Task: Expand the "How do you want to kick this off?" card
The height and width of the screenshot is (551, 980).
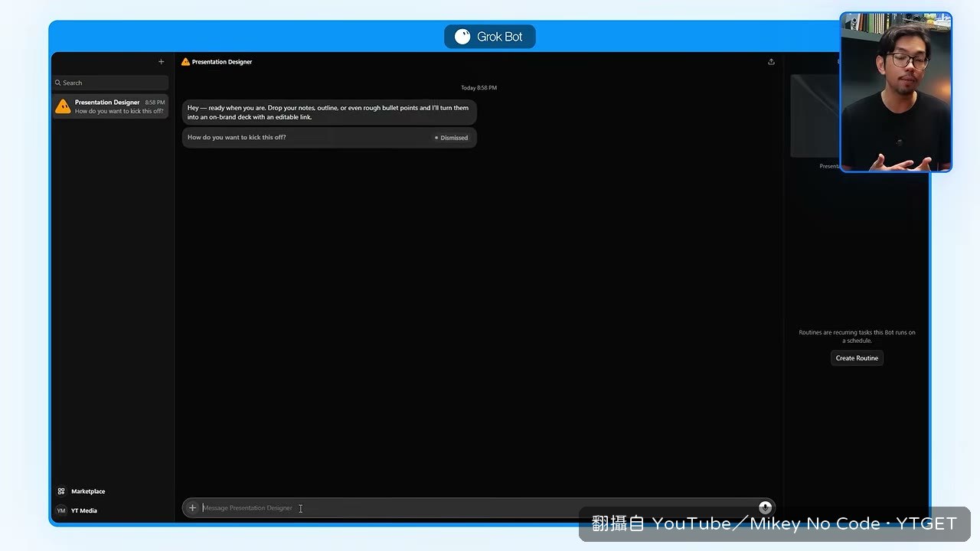Action: 329,138
